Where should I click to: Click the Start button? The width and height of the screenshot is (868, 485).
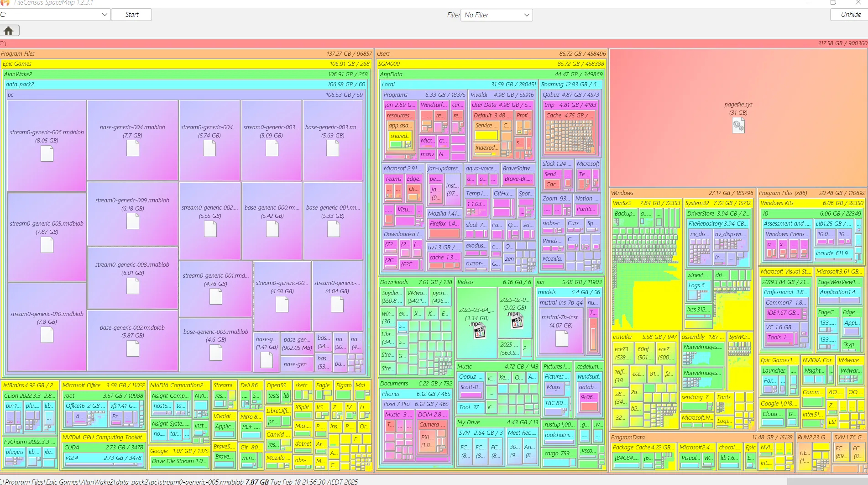coord(131,15)
